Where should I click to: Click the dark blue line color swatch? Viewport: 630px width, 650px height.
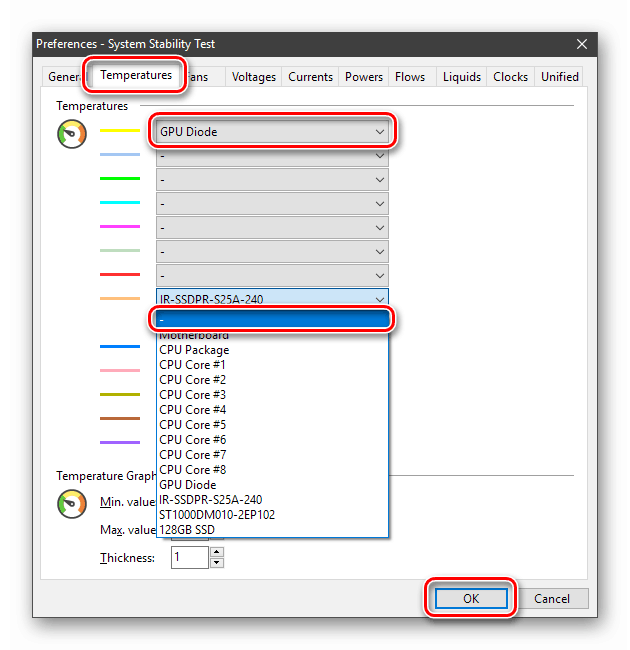[x=120, y=346]
